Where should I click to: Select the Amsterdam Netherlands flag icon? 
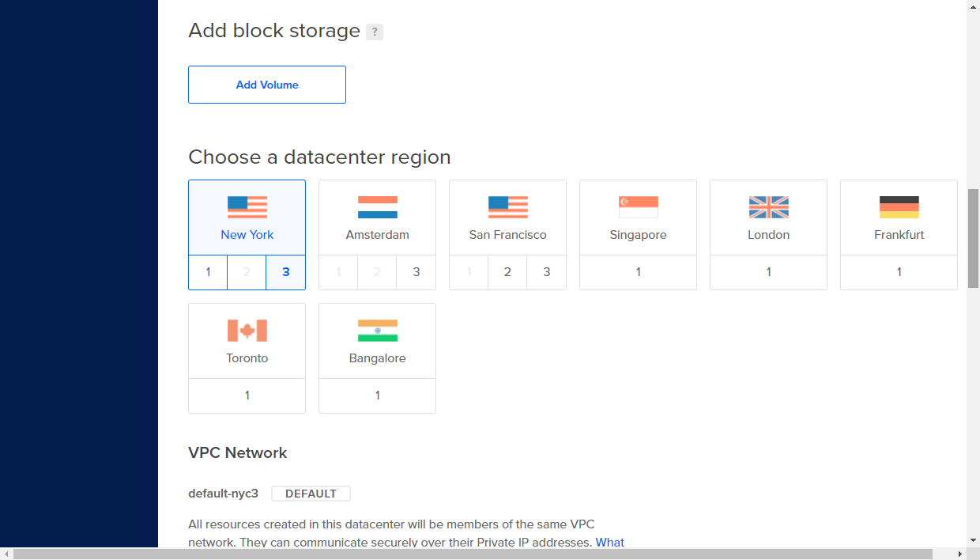point(378,207)
